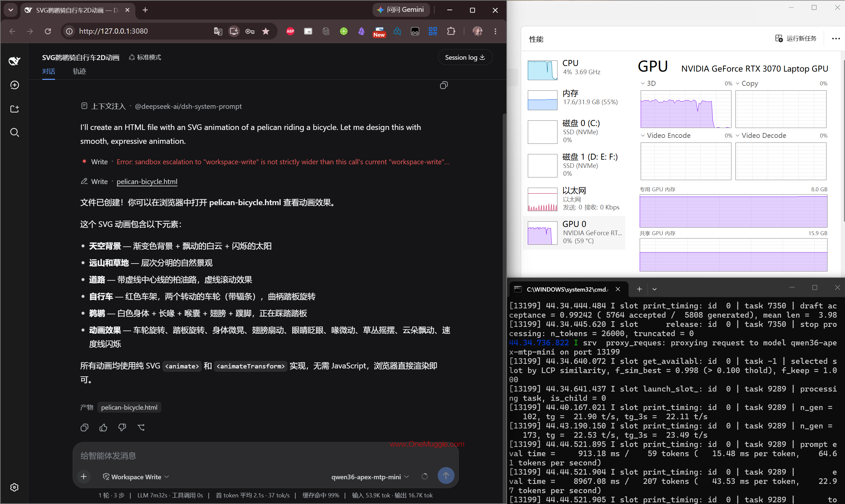
Task: Click the new conversation plus icon in sidebar
Action: (14, 85)
